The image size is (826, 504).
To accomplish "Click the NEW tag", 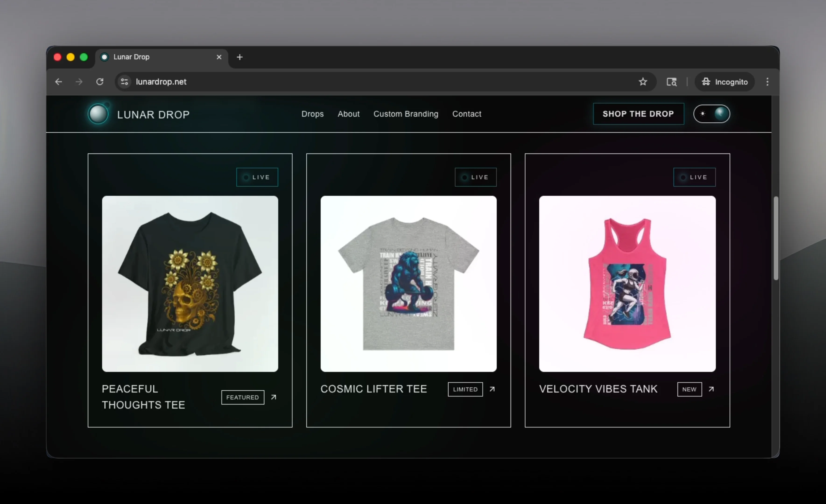I will pos(689,389).
